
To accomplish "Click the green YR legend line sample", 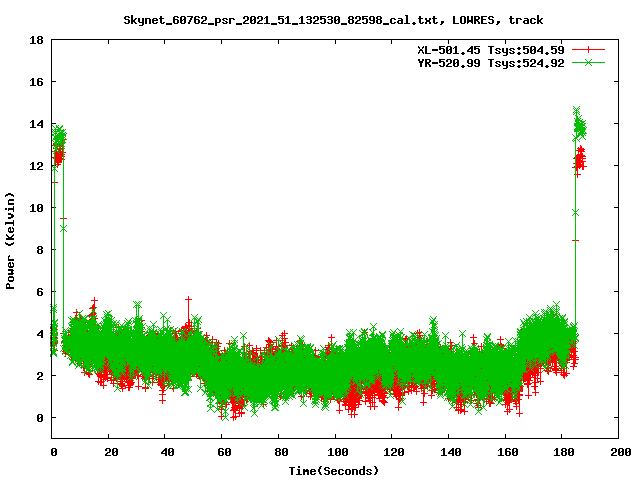I will click(588, 62).
